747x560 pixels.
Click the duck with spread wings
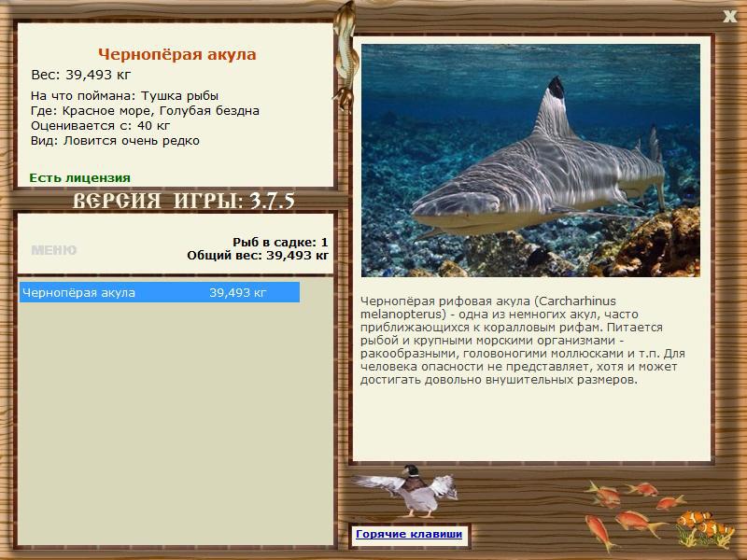(408, 492)
